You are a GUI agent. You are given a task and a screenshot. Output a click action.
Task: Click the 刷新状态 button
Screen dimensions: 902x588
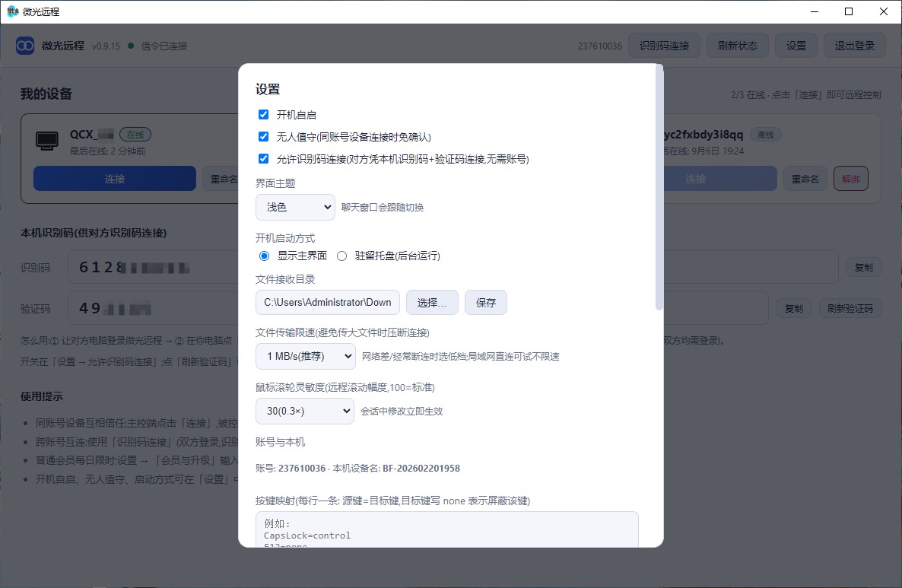[738, 46]
